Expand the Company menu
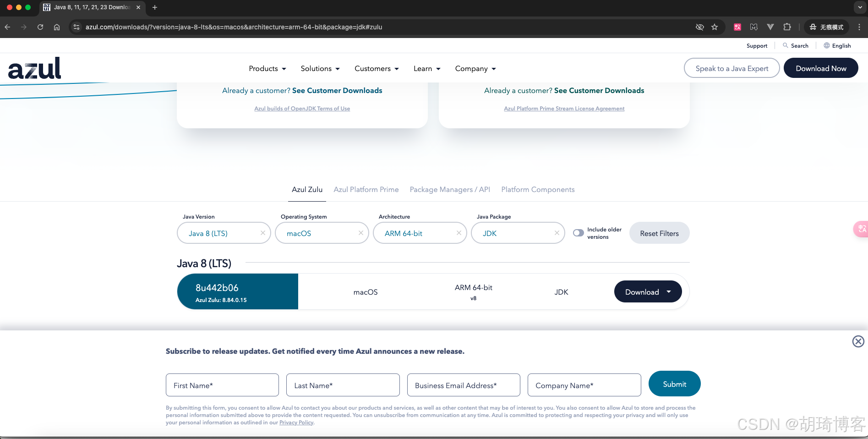The width and height of the screenshot is (868, 439). point(475,69)
